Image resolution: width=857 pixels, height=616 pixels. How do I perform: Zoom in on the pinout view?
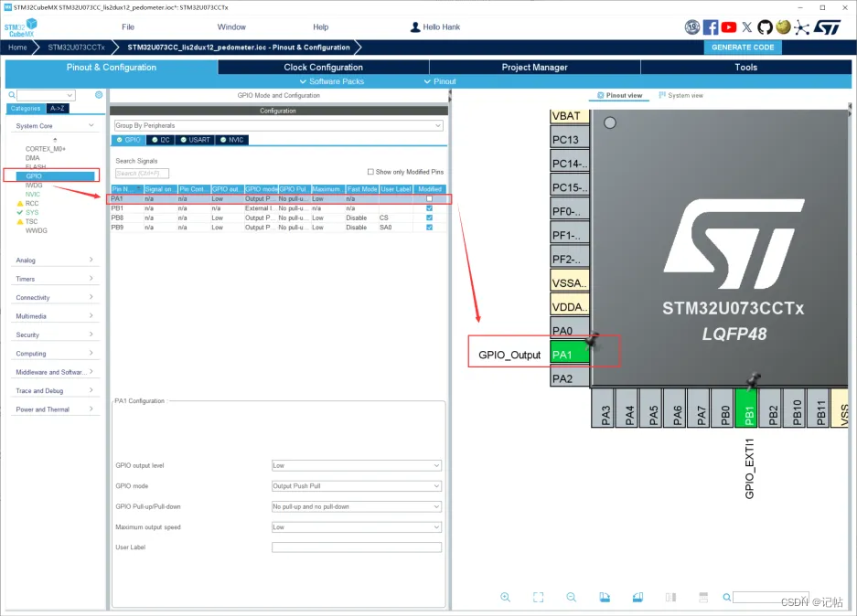(506, 598)
